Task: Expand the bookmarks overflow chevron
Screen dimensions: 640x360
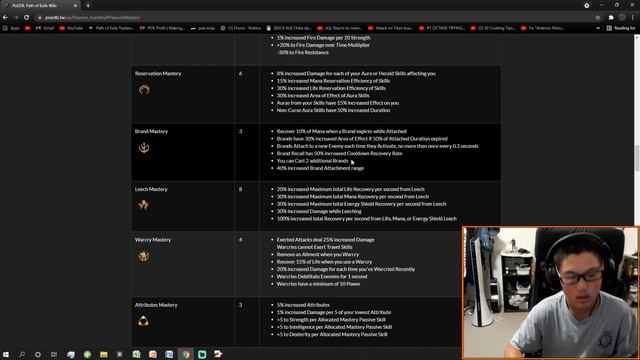Action: point(598,28)
